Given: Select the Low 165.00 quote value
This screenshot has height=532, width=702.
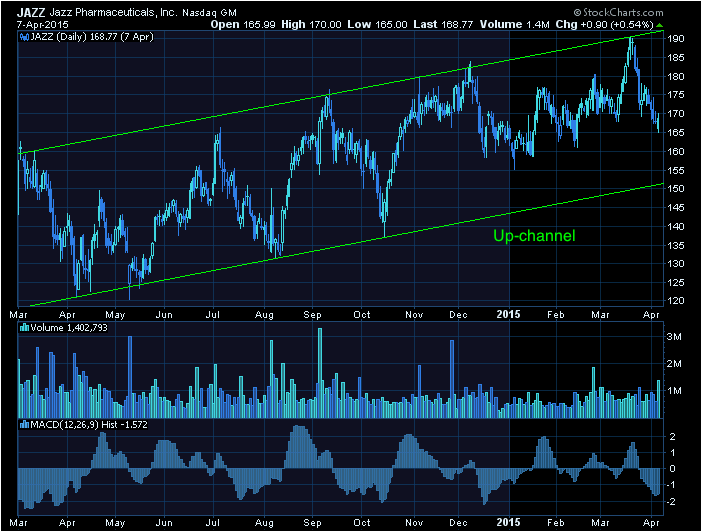Looking at the screenshot, I should (377, 25).
